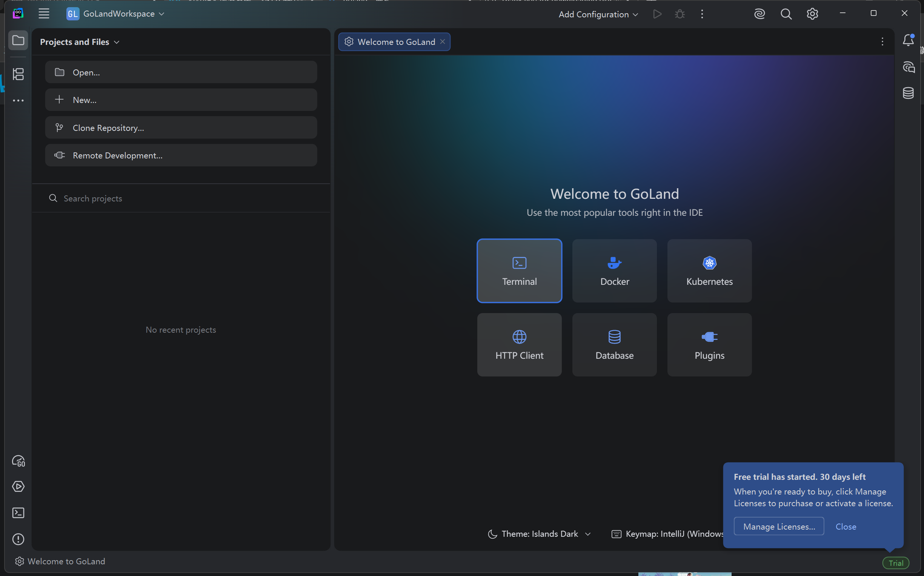Open the AI Chat tool window icon
Viewport: 924px width, 576px height.
pyautogui.click(x=909, y=67)
